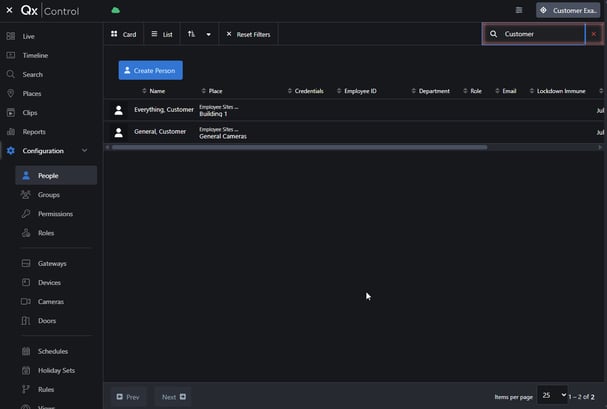Click the Groups people icon
This screenshot has width=607, height=409.
click(x=26, y=194)
